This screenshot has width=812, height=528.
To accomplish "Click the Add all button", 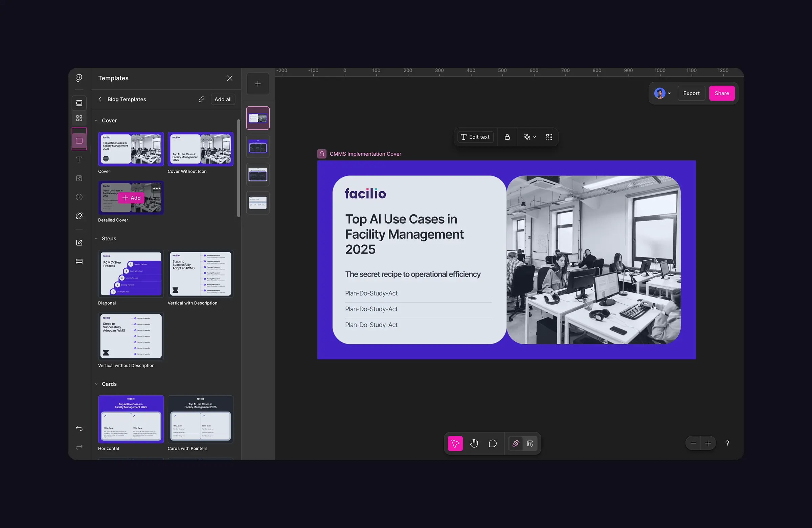I will (x=223, y=99).
